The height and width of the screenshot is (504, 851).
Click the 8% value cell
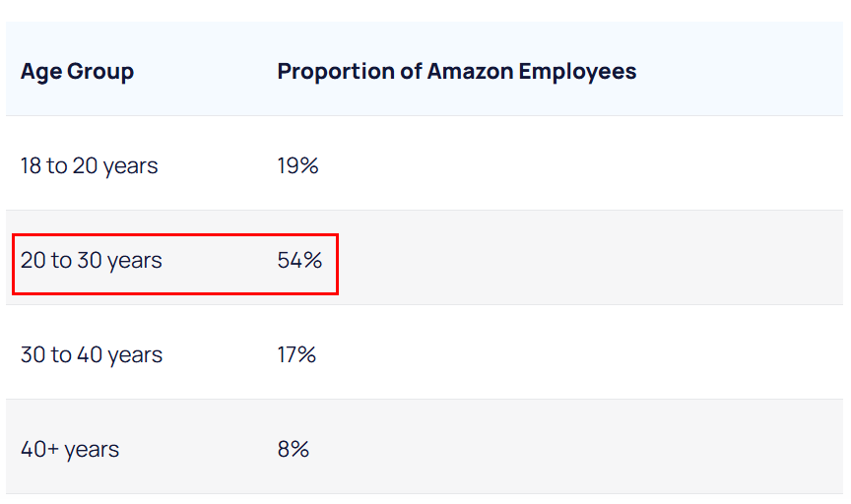tap(294, 449)
